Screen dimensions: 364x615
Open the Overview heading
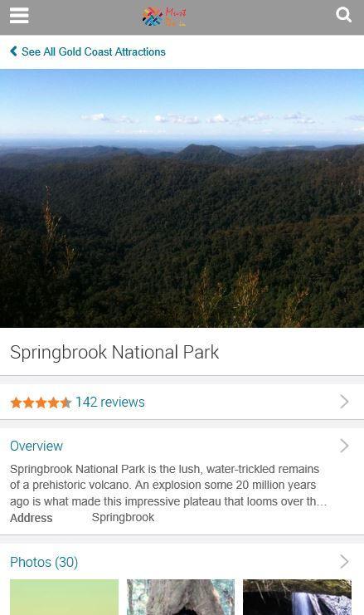tap(36, 446)
